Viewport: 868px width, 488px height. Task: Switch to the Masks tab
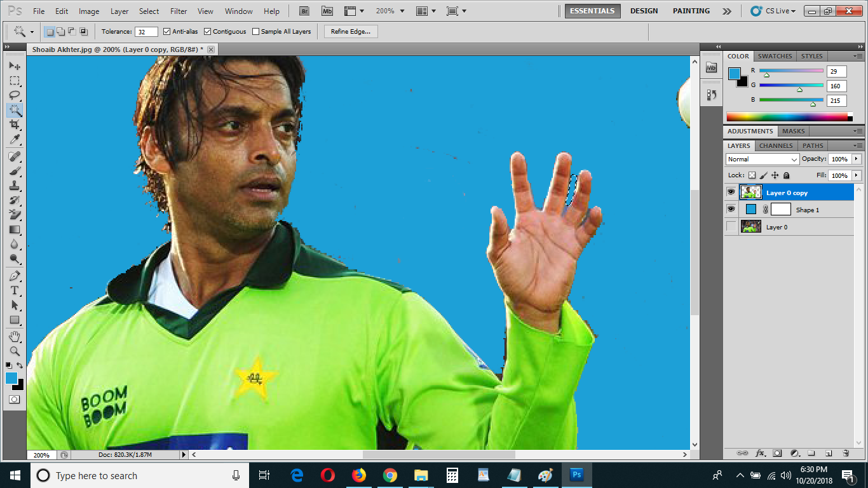(x=793, y=131)
